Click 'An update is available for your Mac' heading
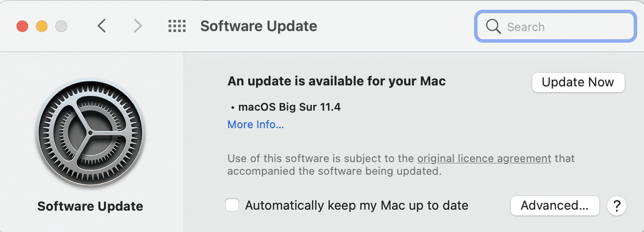Screen dimensions: 644x232 tap(336, 81)
